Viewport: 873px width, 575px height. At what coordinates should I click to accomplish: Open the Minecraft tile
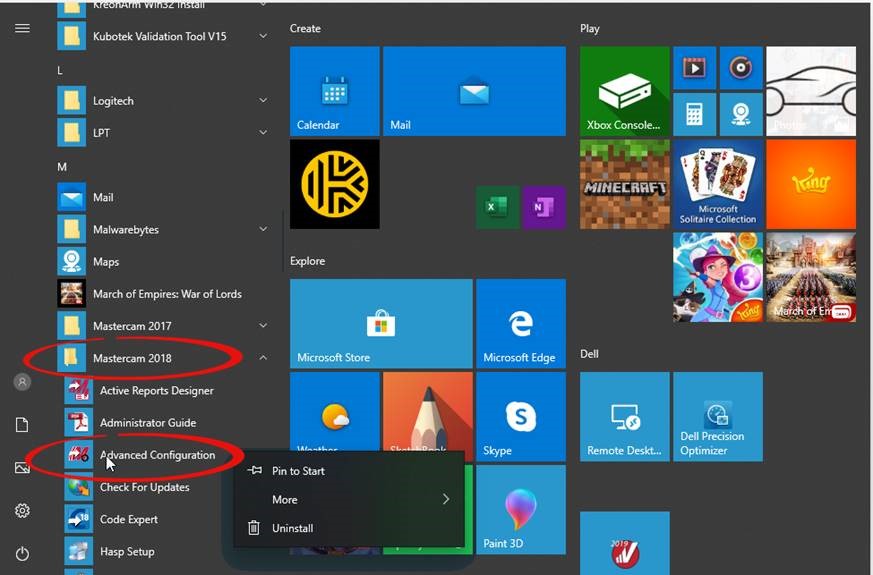point(625,184)
